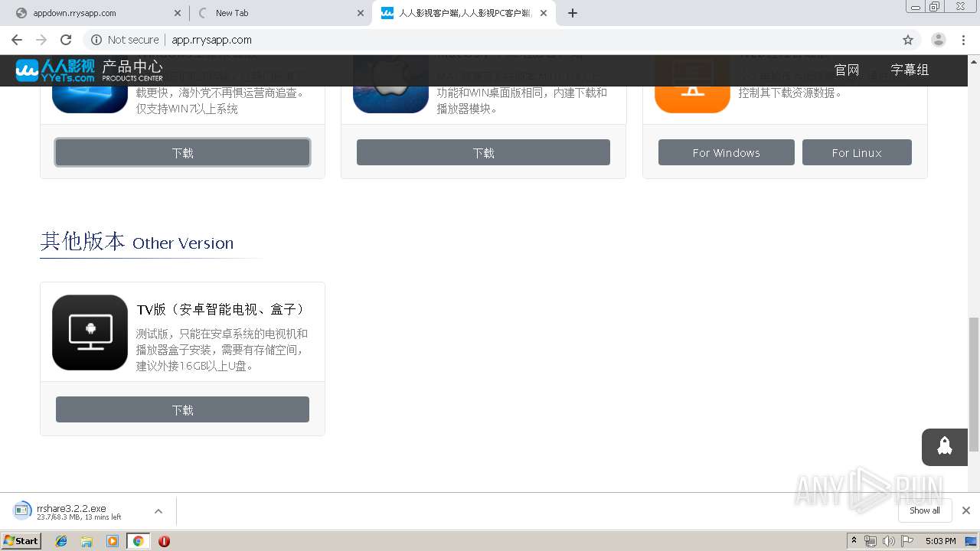Click the browser forward arrow
980x551 pixels.
[x=41, y=40]
